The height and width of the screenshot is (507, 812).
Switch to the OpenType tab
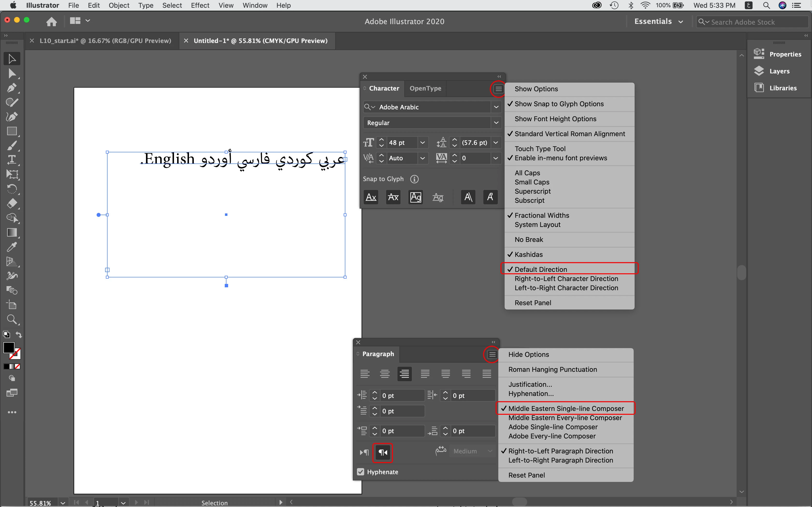[x=425, y=88]
